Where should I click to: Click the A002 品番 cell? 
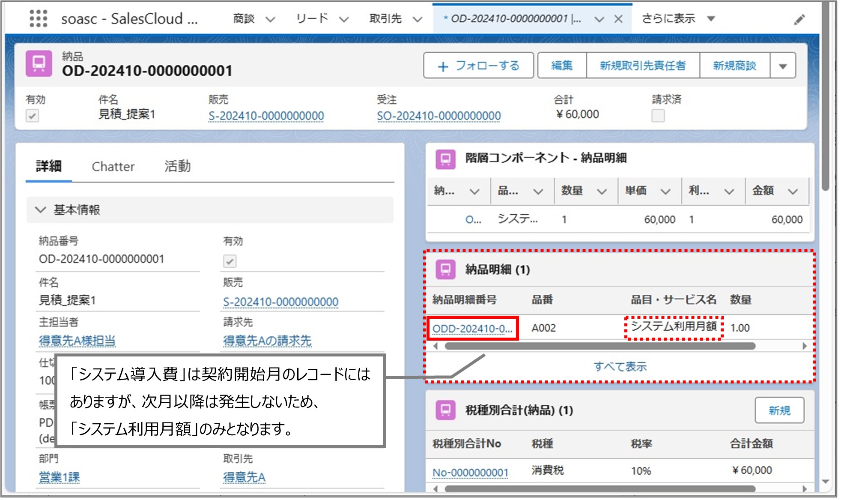[x=543, y=328]
